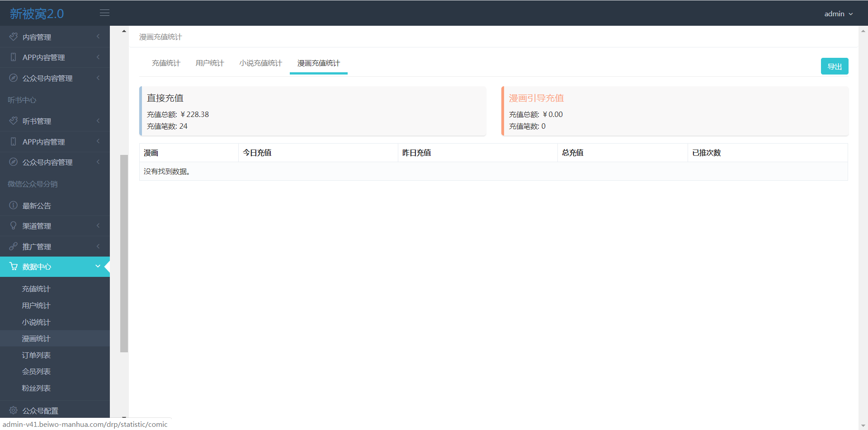Switch to the 小说充值统计 tab
868x430 pixels.
click(260, 63)
